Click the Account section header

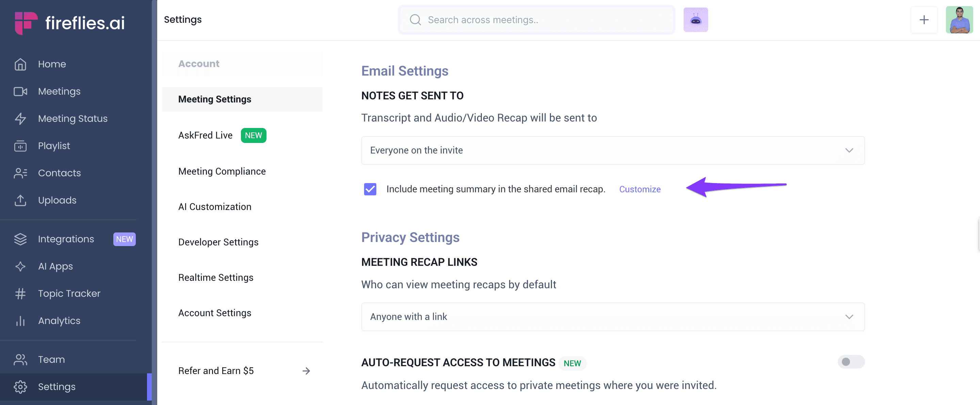(199, 64)
